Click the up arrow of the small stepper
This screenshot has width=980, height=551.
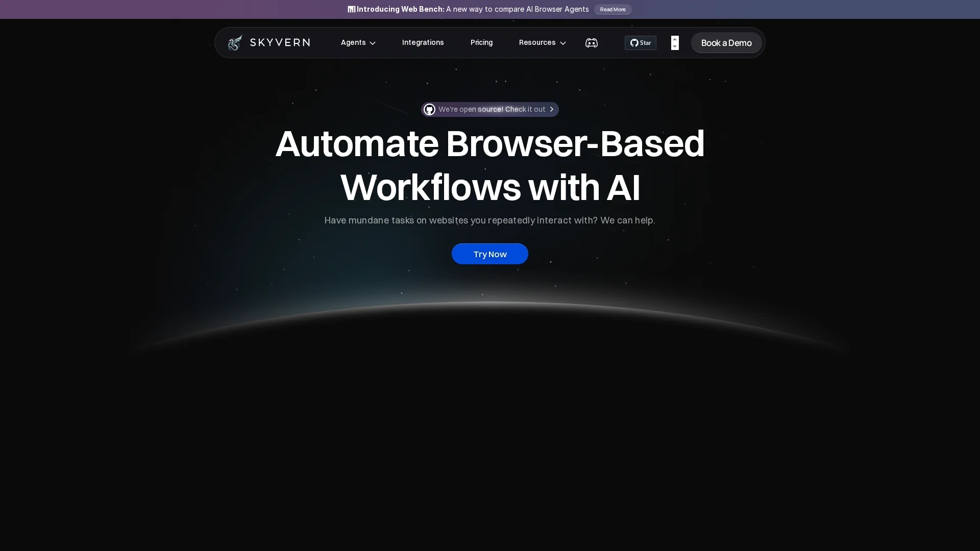(x=675, y=39)
